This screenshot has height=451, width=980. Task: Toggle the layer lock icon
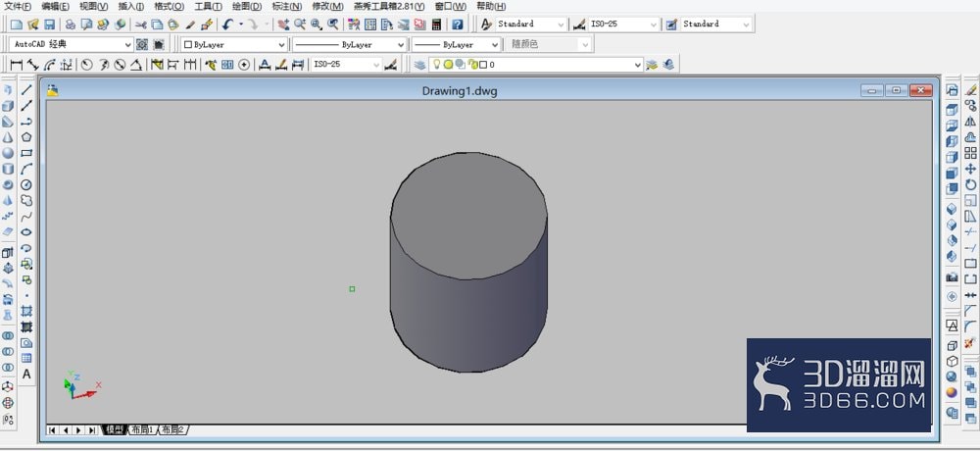point(473,65)
